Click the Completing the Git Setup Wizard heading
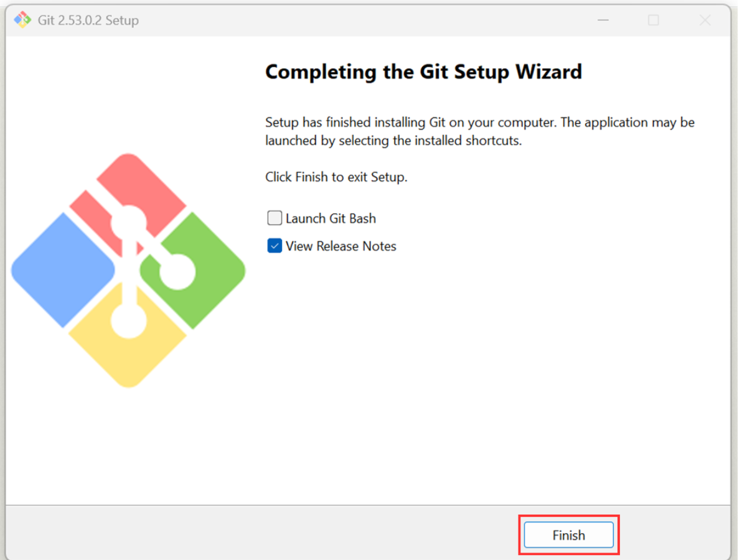Screen dimensions: 747x560 (423, 72)
